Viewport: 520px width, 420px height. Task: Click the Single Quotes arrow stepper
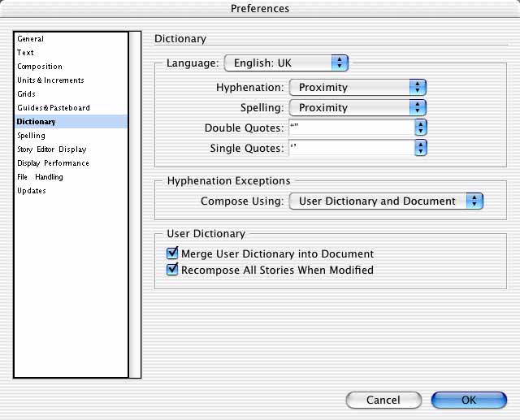[x=421, y=148]
